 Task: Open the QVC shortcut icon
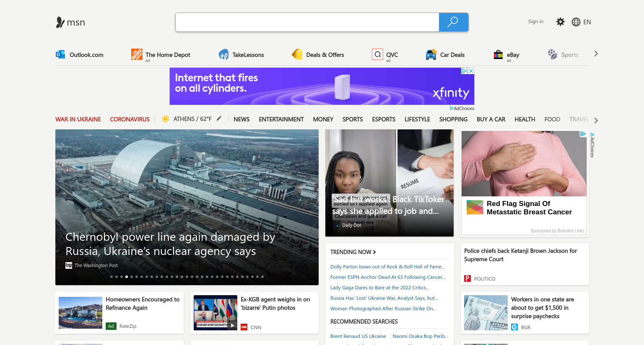pos(377,54)
